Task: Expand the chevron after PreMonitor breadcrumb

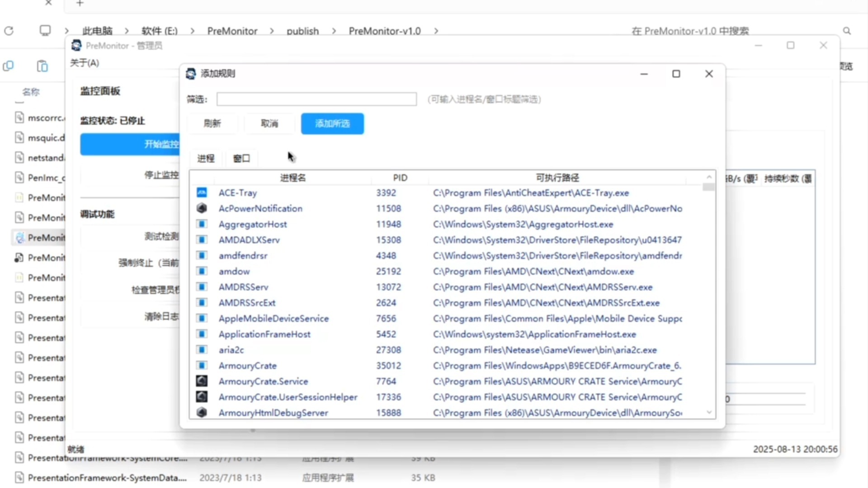Action: pos(272,31)
